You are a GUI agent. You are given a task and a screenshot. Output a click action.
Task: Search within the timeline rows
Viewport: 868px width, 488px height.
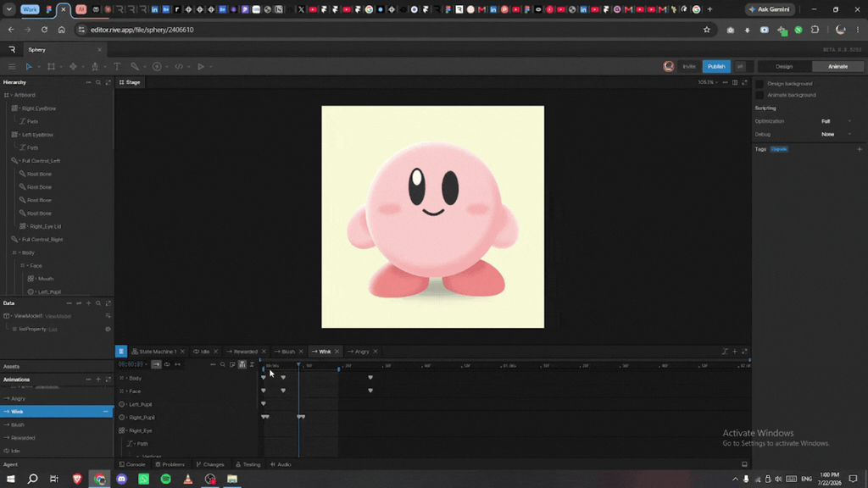pyautogui.click(x=223, y=364)
